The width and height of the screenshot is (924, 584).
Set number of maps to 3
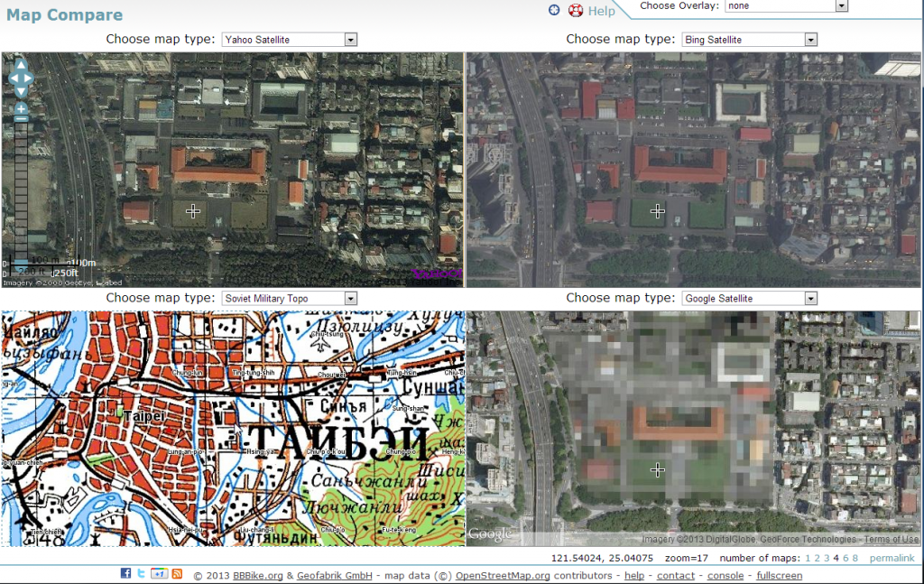click(827, 558)
